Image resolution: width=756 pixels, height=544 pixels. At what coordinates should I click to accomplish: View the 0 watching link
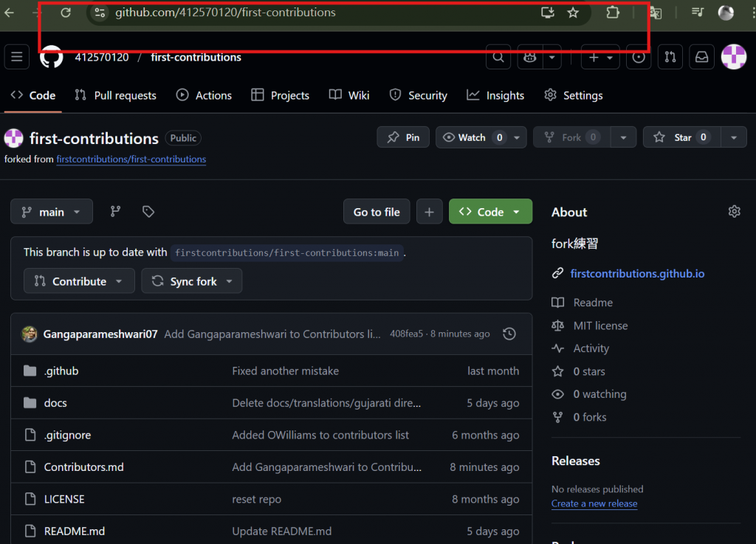pos(599,394)
